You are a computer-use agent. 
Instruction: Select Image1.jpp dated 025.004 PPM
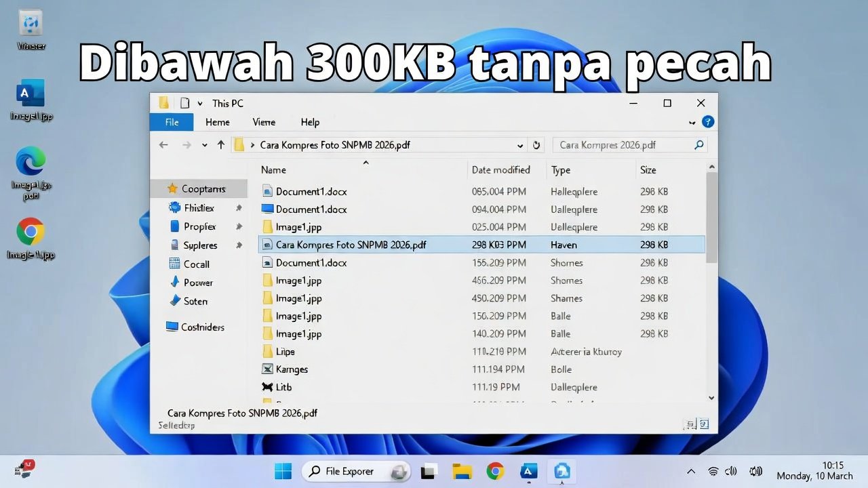tap(482, 227)
